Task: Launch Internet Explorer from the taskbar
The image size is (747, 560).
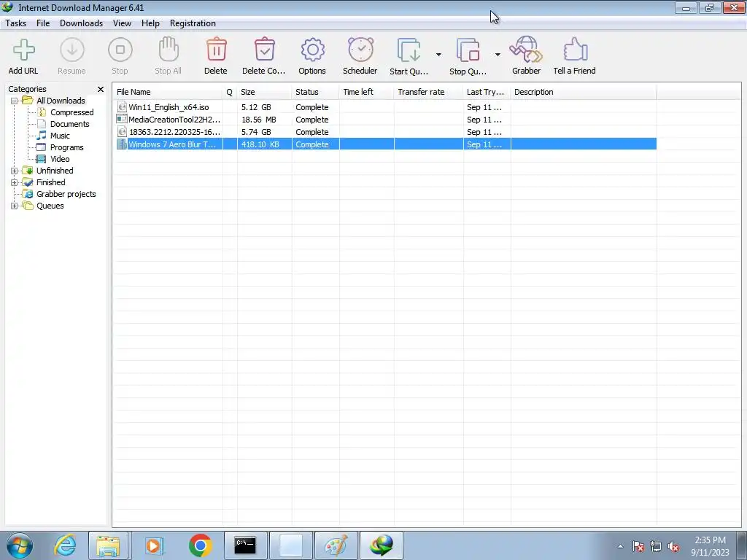Action: 65,545
